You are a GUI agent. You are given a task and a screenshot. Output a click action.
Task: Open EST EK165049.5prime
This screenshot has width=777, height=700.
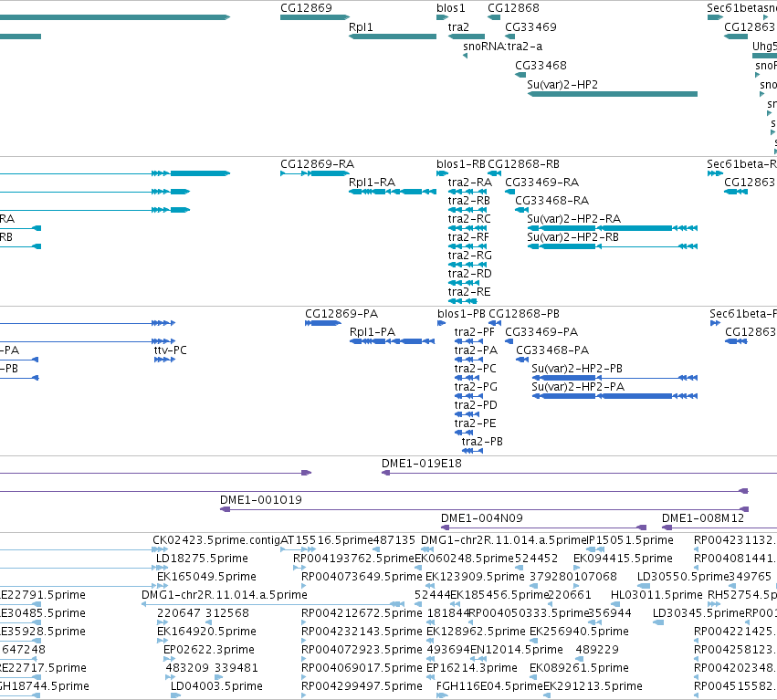tap(206, 577)
